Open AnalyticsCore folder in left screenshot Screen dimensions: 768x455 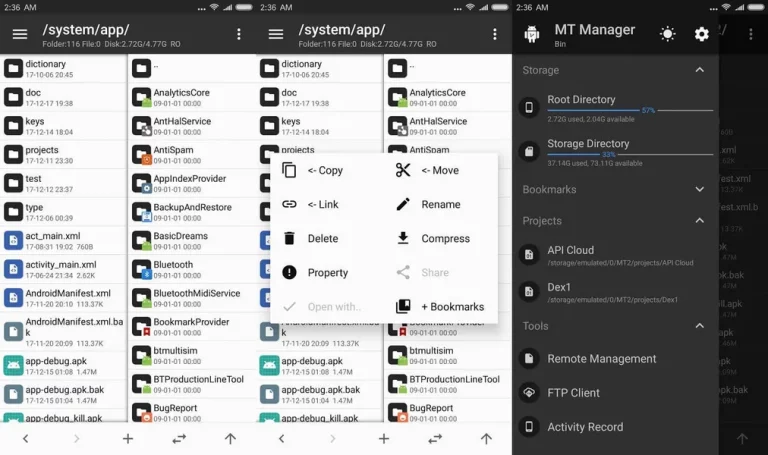(192, 97)
